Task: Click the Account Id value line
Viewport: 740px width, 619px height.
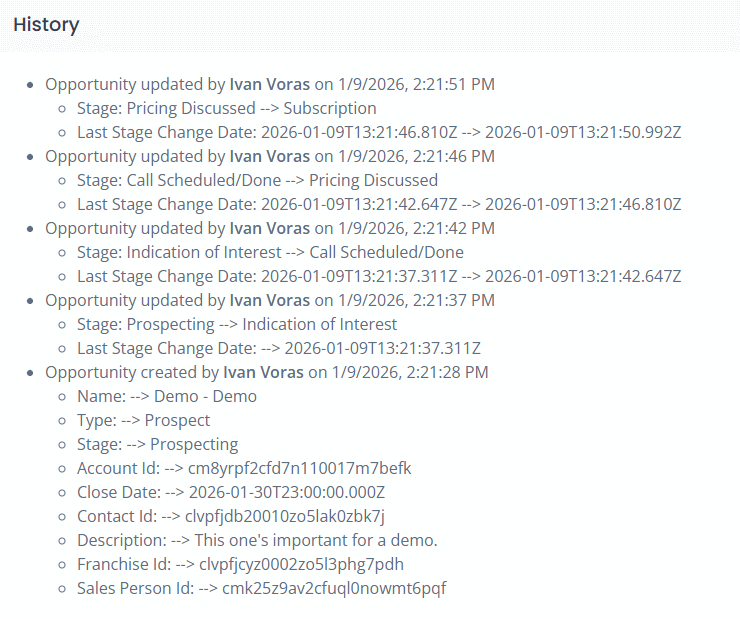Action: point(244,468)
